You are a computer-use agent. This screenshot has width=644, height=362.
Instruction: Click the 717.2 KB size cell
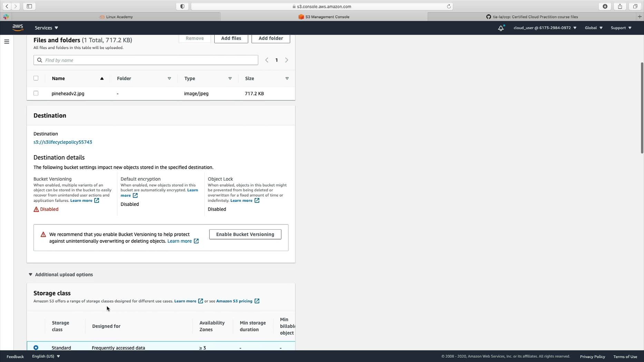coord(254,93)
